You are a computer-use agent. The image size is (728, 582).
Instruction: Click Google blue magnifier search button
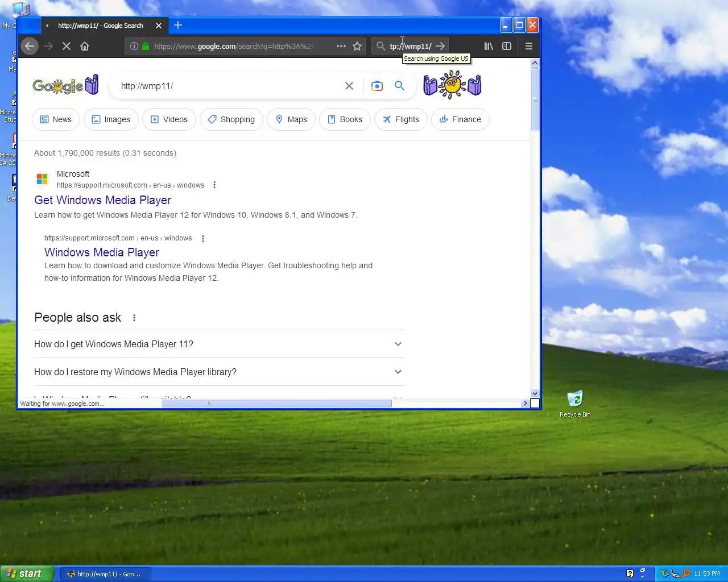point(400,86)
